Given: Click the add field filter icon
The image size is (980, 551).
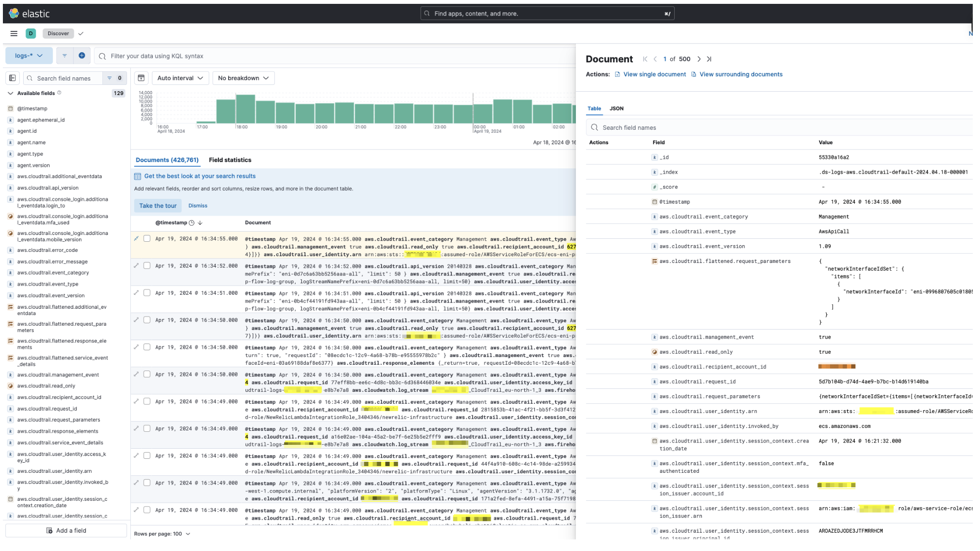Looking at the screenshot, I should coord(82,56).
